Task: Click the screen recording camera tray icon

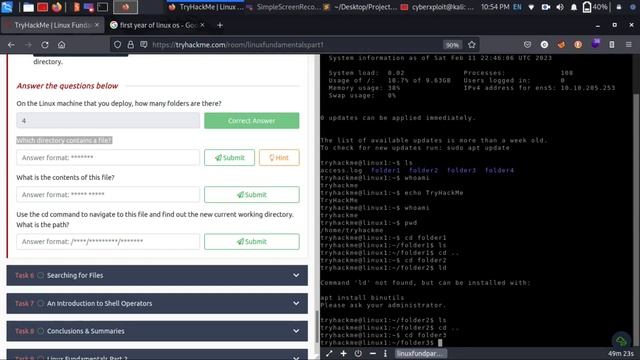Action: [x=546, y=7]
